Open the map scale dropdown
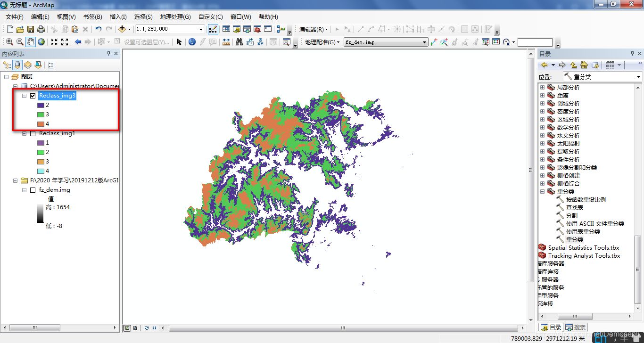The width and height of the screenshot is (644, 343). coord(201,29)
